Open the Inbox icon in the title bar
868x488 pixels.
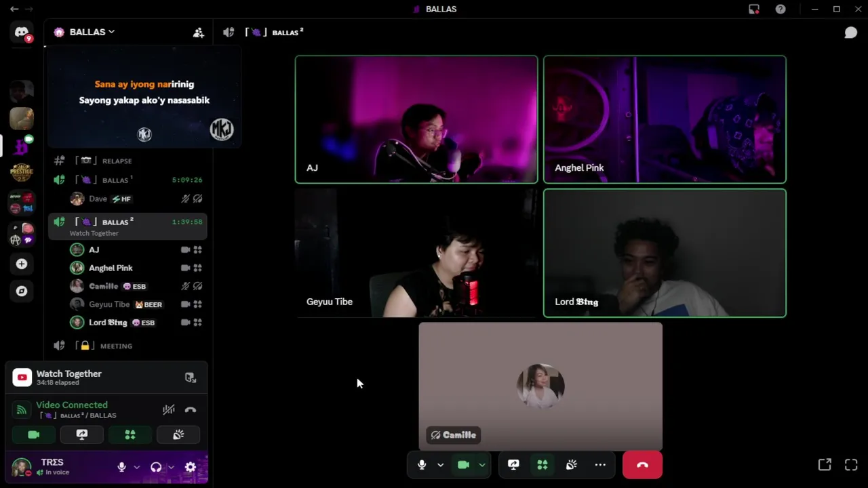pos(754,9)
